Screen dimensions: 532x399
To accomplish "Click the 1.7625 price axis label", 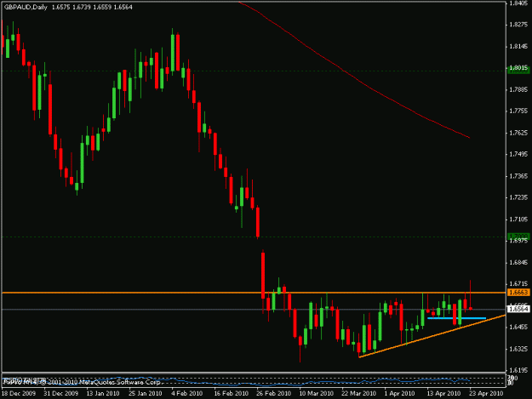I will tap(518, 133).
